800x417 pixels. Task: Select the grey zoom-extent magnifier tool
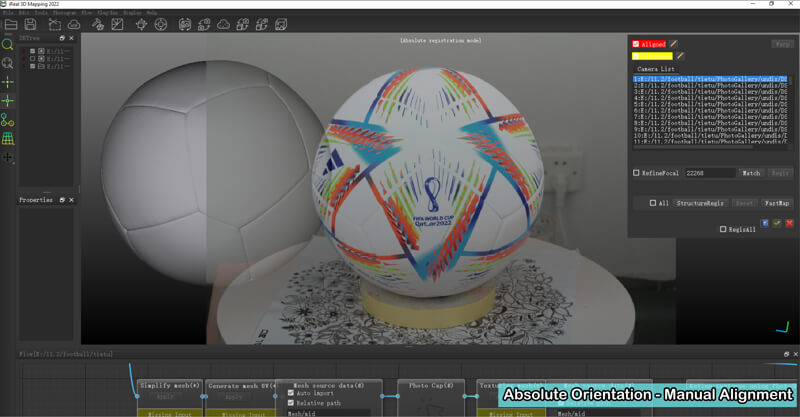click(7, 63)
